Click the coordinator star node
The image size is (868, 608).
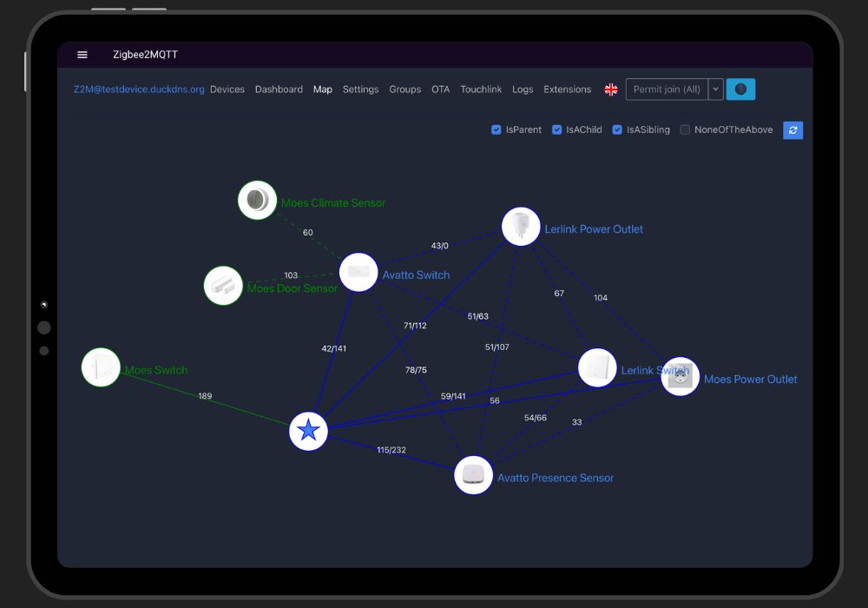point(308,431)
